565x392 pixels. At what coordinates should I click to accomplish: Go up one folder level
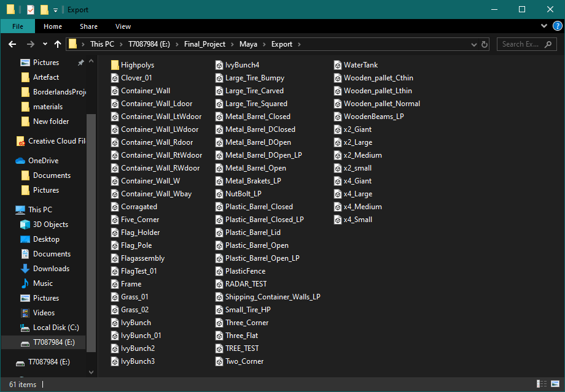click(x=58, y=44)
